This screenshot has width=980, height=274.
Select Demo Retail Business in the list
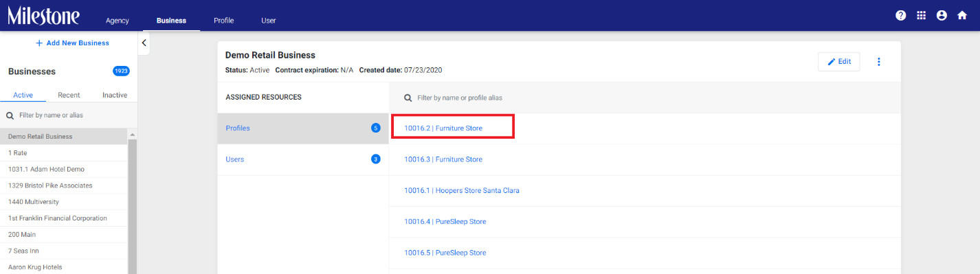(x=64, y=136)
